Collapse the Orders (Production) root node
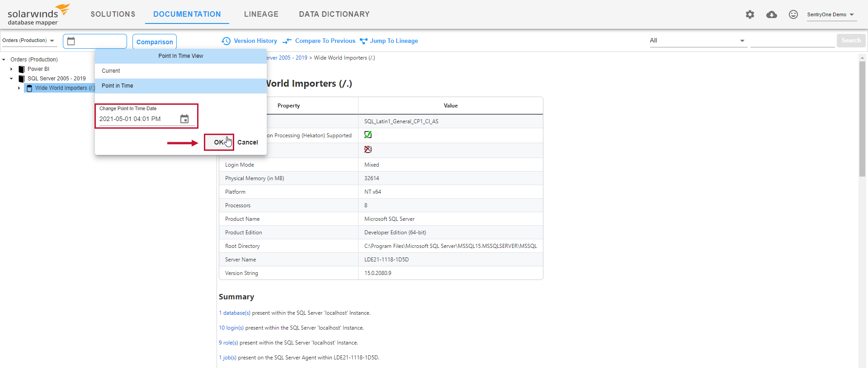Screen dimensions: 868x368 click(x=4, y=60)
